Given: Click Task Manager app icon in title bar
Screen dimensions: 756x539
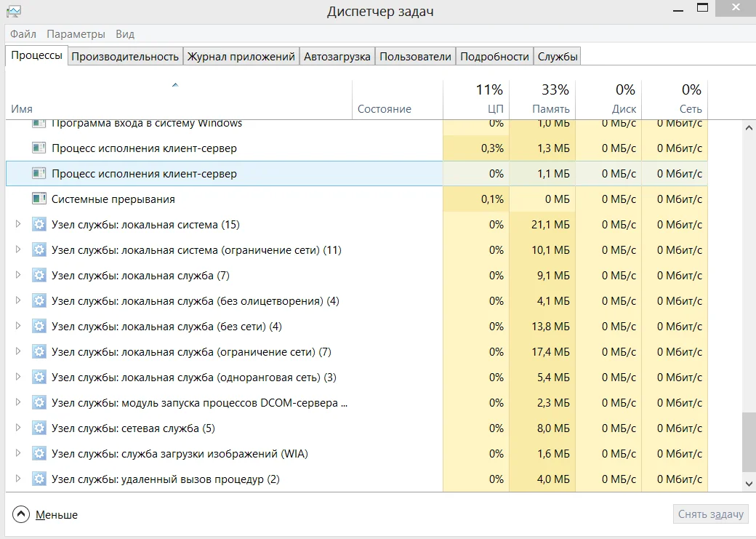Looking at the screenshot, I should pos(13,12).
